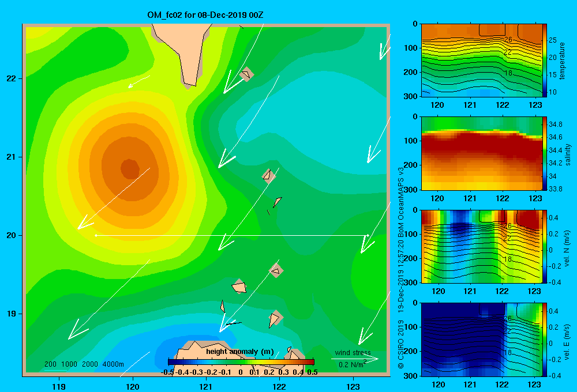This screenshot has height=392, width=577.
Task: Click the "wind stress" legend label
Action: 353,353
